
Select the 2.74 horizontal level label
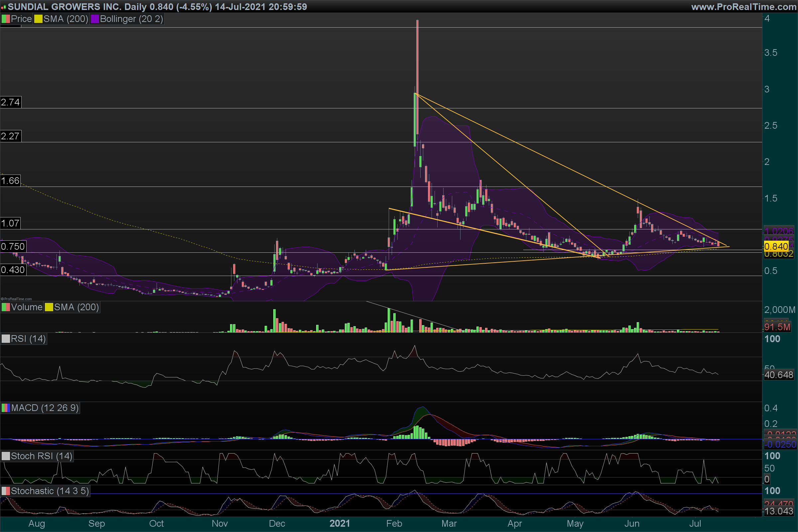click(x=11, y=102)
